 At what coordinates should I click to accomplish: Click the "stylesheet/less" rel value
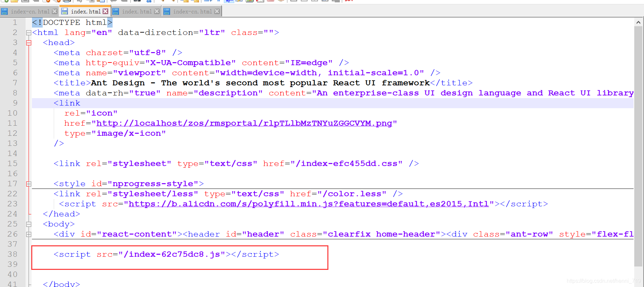[153, 194]
